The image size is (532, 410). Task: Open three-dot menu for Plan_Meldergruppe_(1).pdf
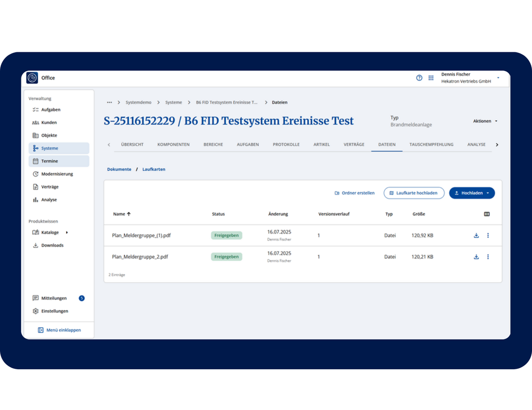click(x=488, y=235)
